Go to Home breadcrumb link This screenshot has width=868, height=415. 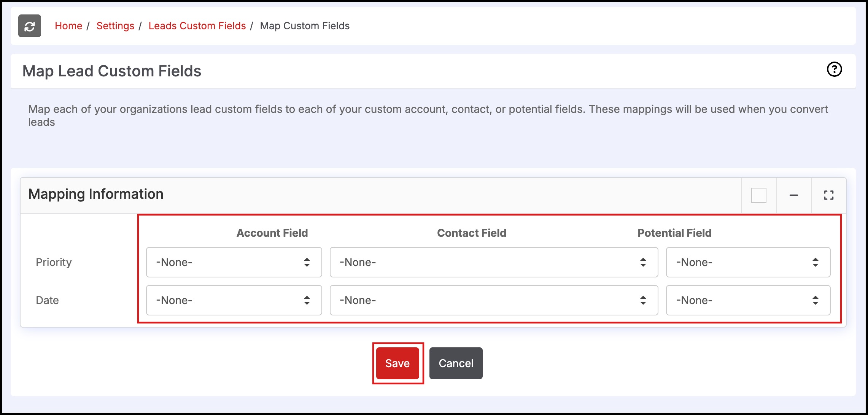point(68,26)
